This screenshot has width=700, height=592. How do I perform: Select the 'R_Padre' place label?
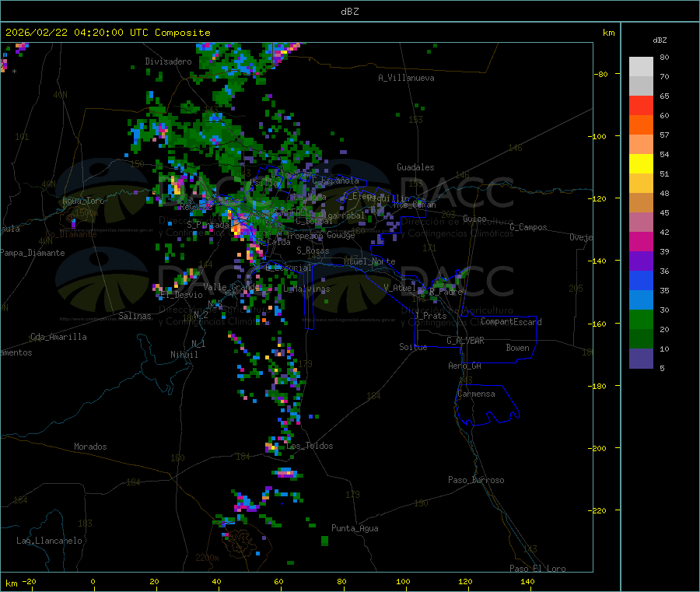point(446,292)
